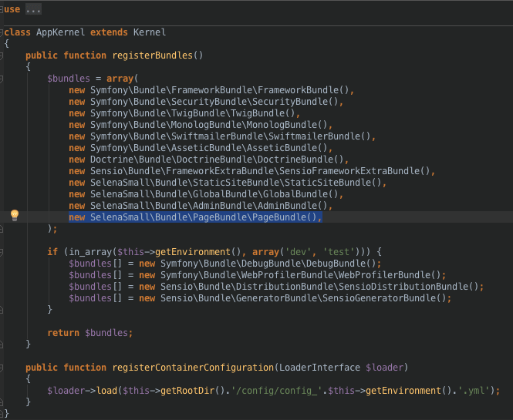
Task: Click the extends keyword
Action: coord(109,32)
